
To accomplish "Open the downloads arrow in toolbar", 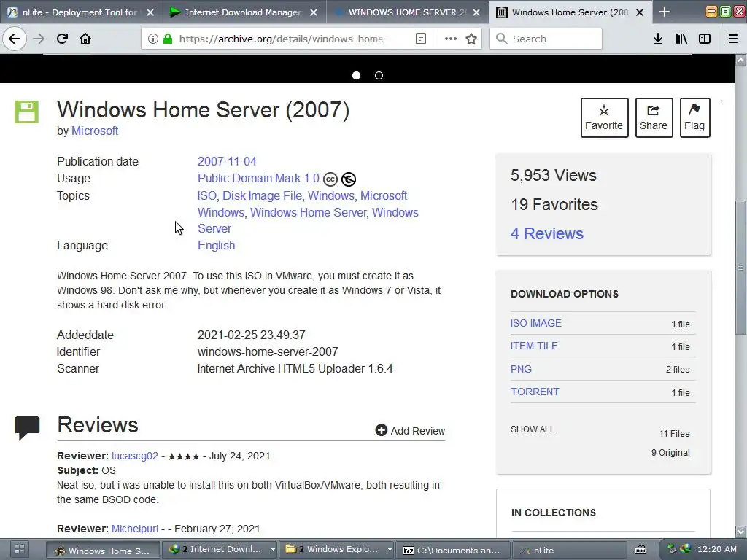I will 658,39.
